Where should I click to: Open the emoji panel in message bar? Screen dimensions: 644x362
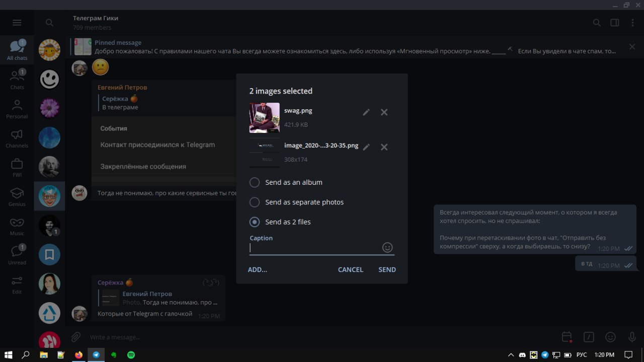(x=610, y=337)
